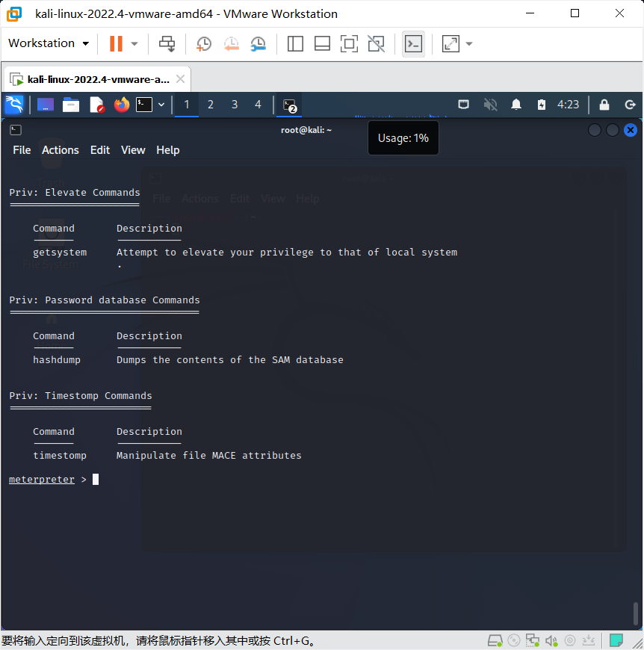Click the battery power indicator

tap(541, 105)
